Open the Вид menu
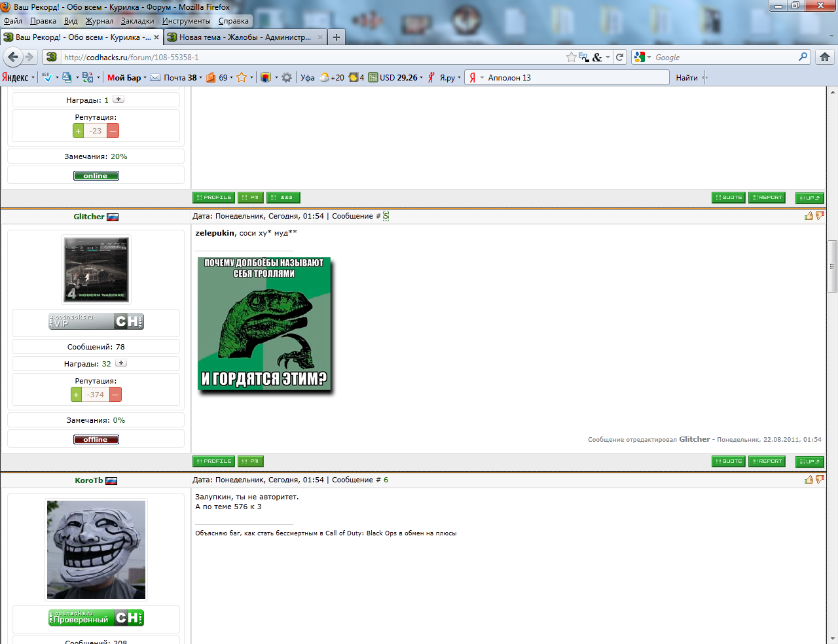 [x=71, y=21]
